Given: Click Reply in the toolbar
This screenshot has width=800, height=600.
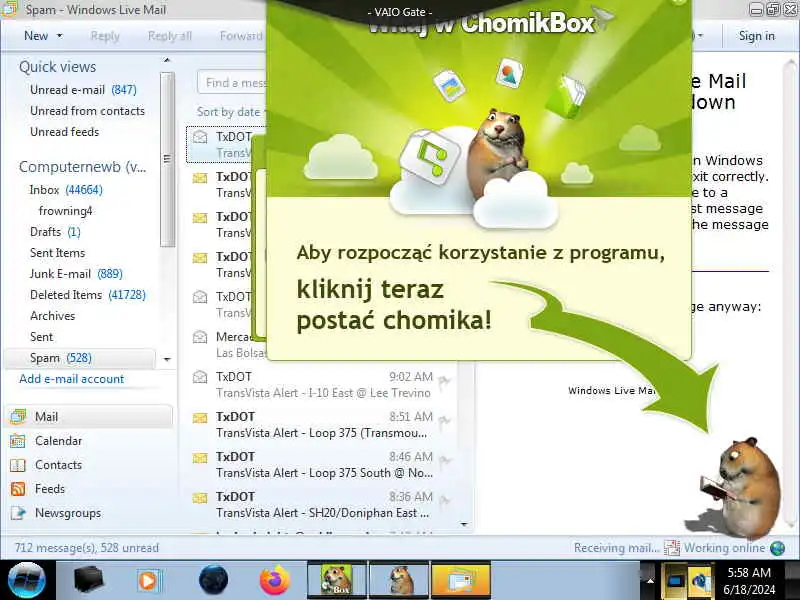Looking at the screenshot, I should (105, 36).
